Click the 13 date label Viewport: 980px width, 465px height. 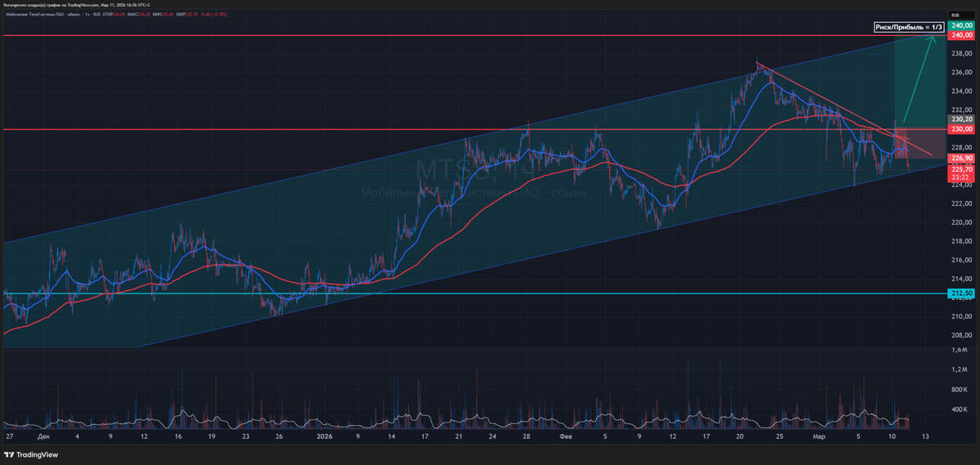[924, 436]
